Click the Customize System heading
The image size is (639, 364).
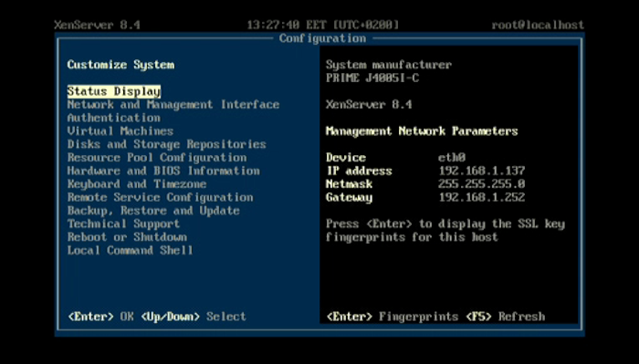tap(120, 65)
